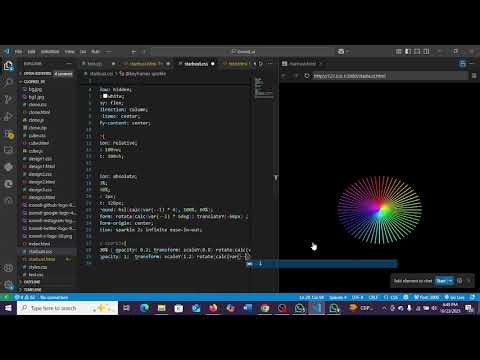
Task: Open Google Chrome from the taskbar
Action: 265,308
